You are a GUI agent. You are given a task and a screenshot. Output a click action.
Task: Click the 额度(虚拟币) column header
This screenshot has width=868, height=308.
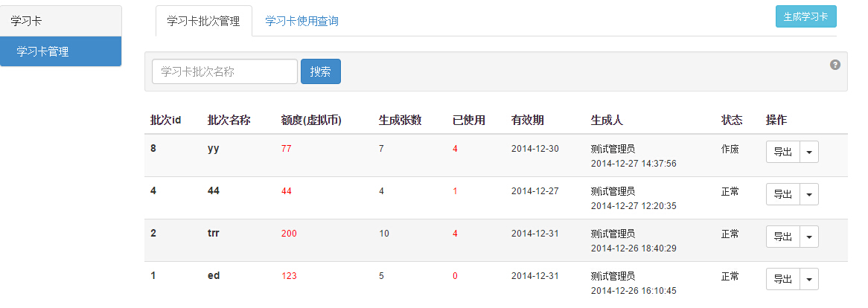pyautogui.click(x=311, y=120)
